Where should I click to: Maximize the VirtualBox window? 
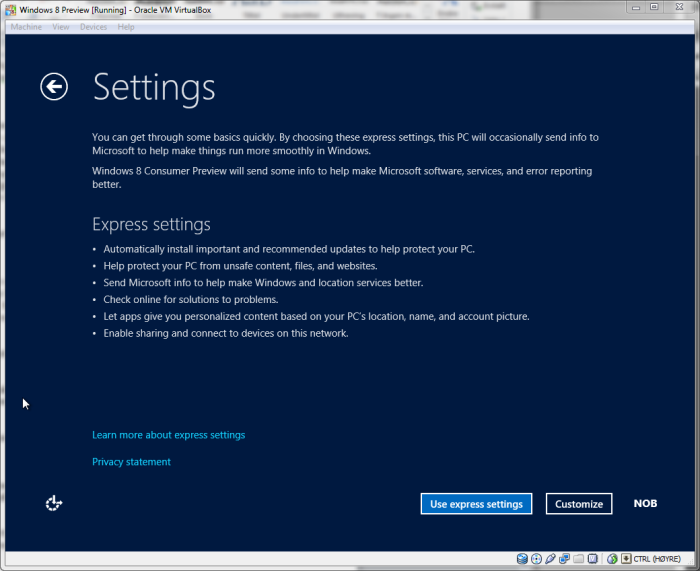pos(654,7)
